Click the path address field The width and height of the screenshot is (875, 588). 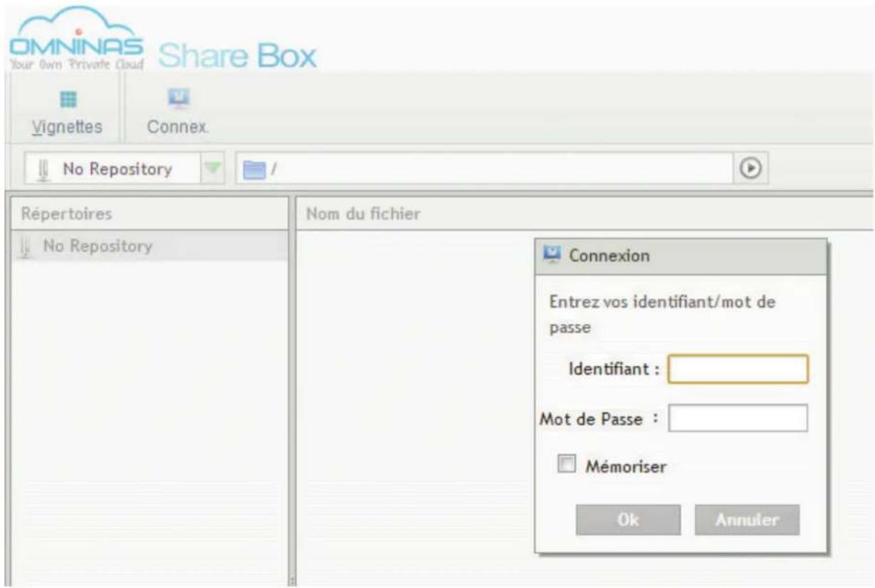coord(498,169)
